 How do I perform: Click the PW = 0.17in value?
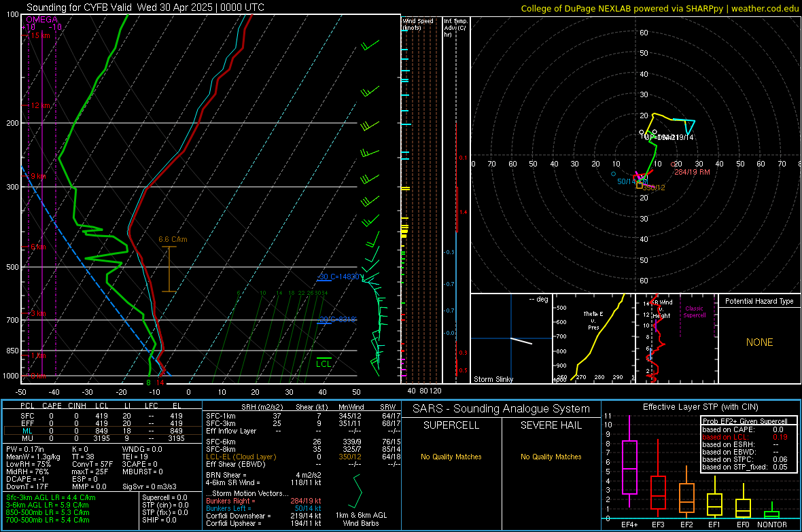pos(25,449)
